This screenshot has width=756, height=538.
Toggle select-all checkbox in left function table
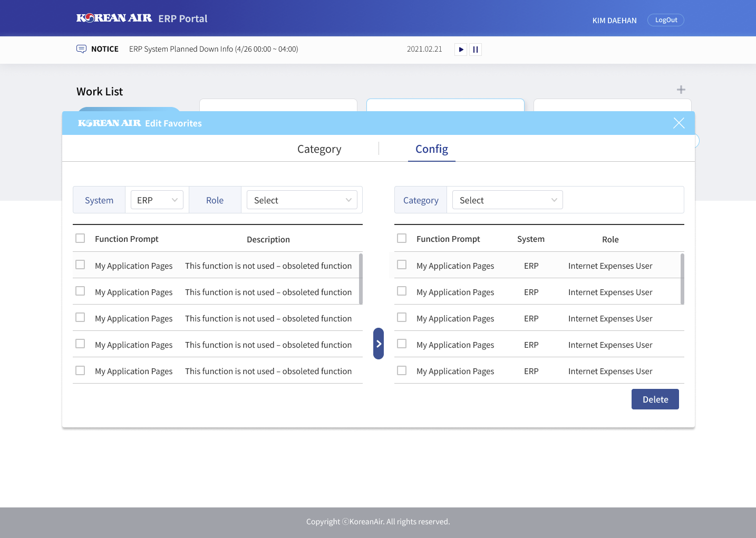80,238
